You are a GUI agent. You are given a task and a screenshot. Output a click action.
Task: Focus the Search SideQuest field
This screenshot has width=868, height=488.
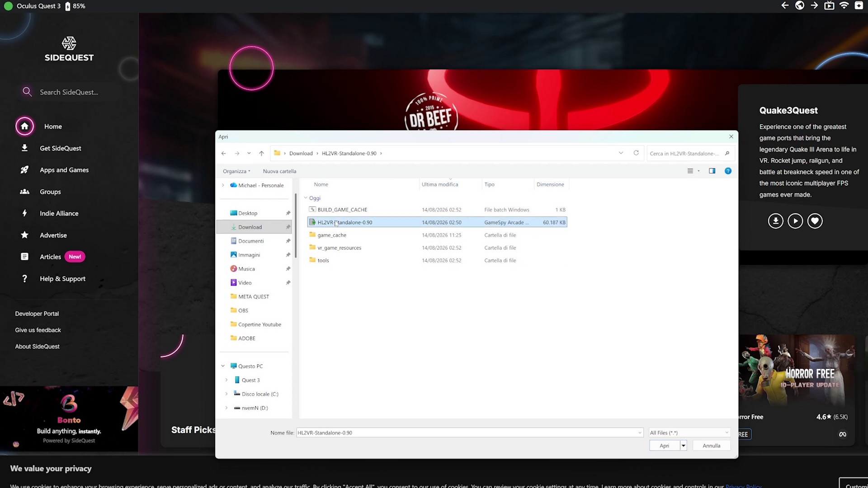[69, 92]
